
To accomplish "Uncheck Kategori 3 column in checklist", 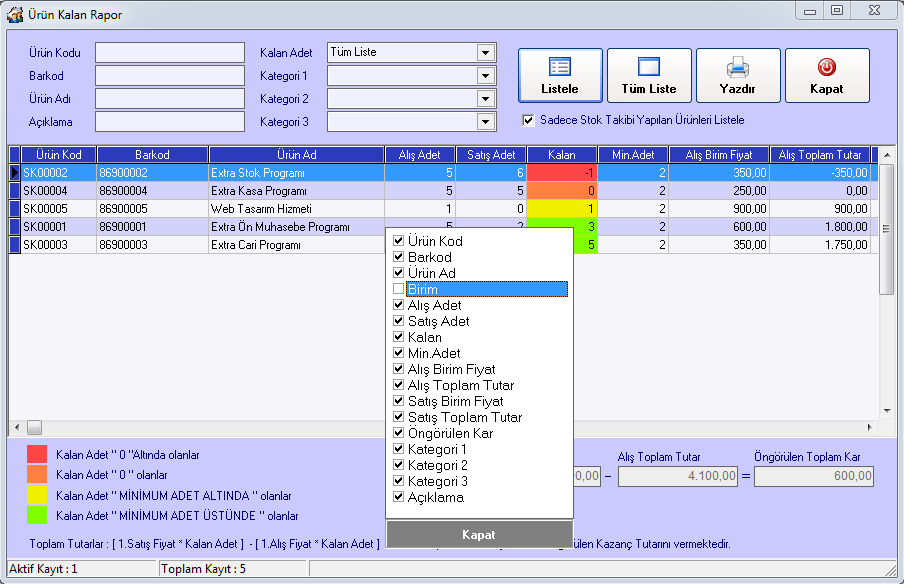I will point(398,481).
